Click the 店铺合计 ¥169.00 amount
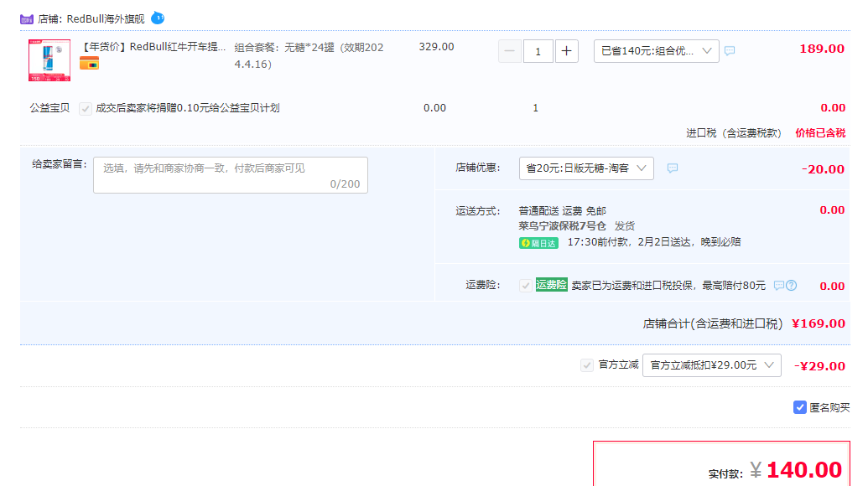Screen dimensions: 868x486 tap(819, 323)
